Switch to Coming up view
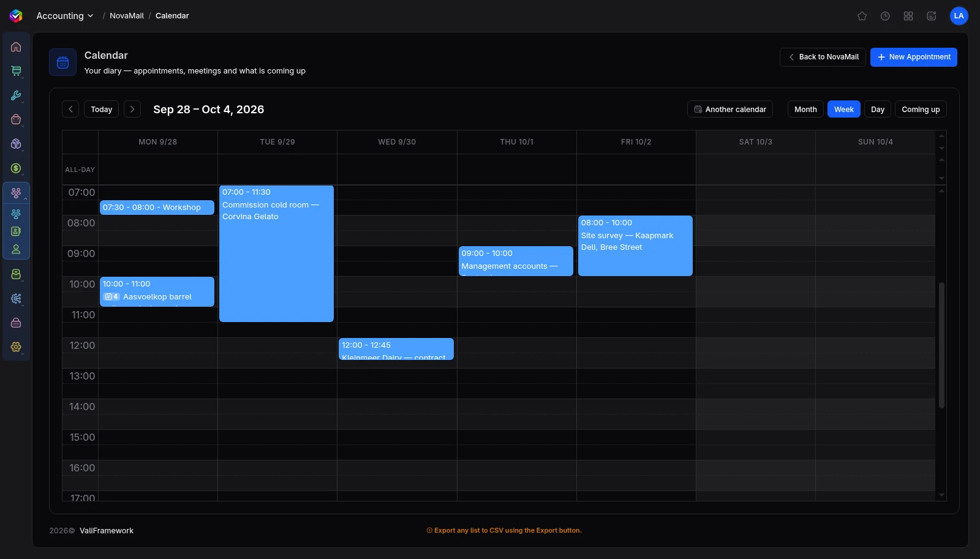The image size is (980, 559). coord(921,109)
